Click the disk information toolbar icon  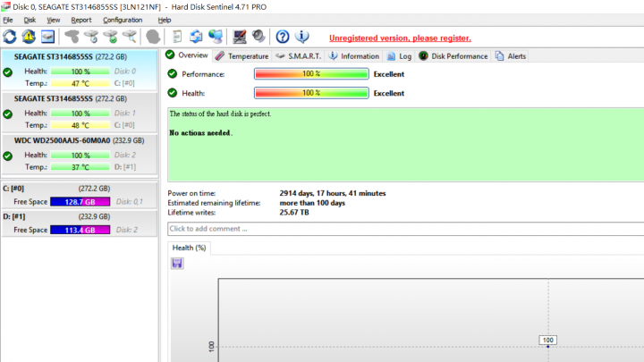click(x=47, y=37)
